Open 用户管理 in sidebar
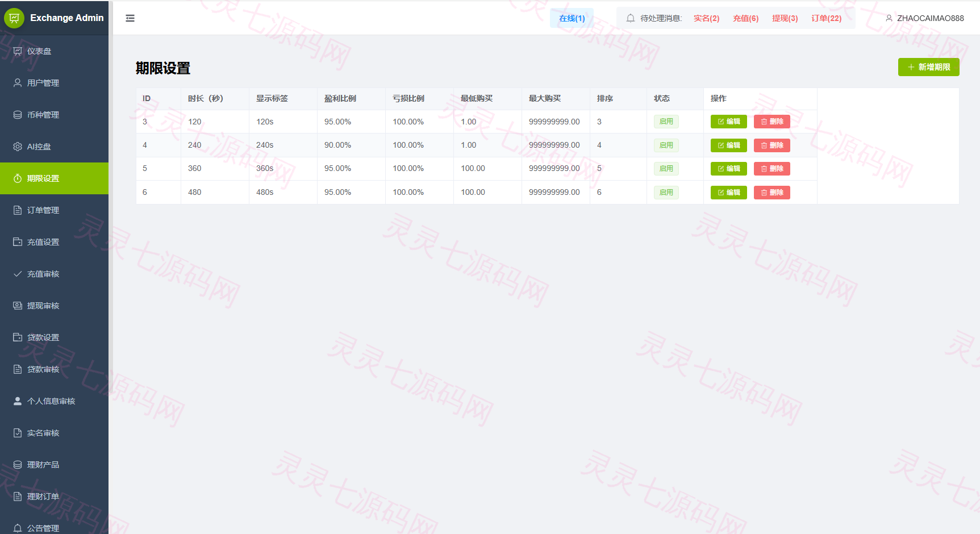This screenshot has height=534, width=980. [54, 83]
